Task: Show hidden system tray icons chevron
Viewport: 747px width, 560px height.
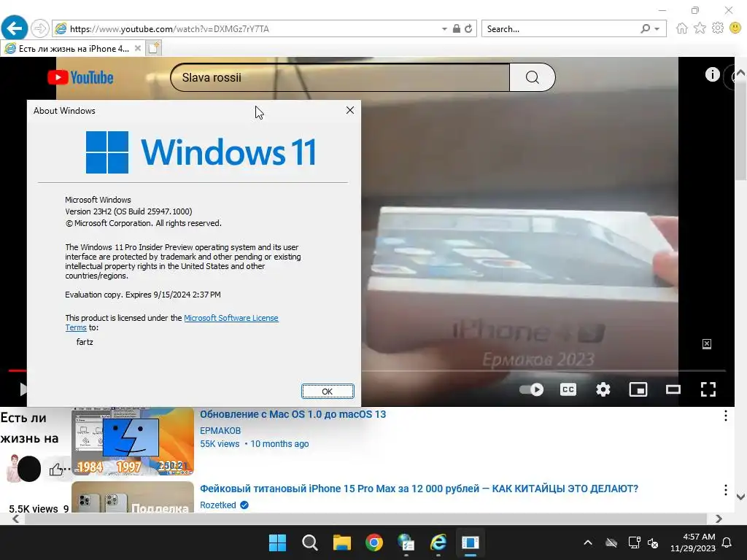Action: coord(588,542)
